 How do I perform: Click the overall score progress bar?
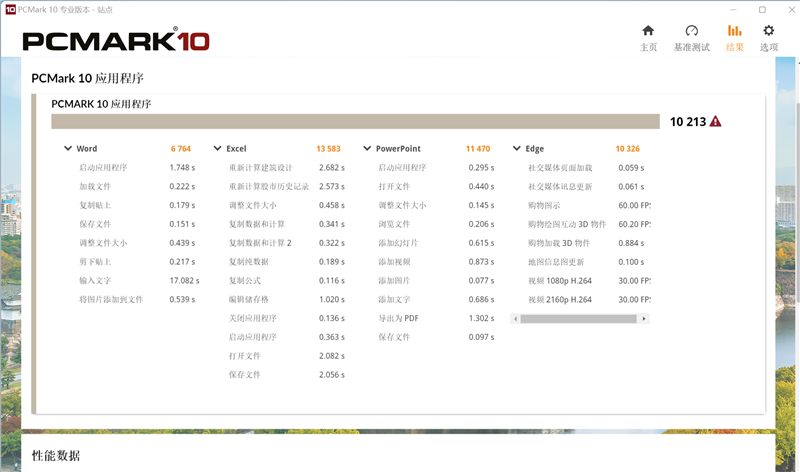[355, 121]
